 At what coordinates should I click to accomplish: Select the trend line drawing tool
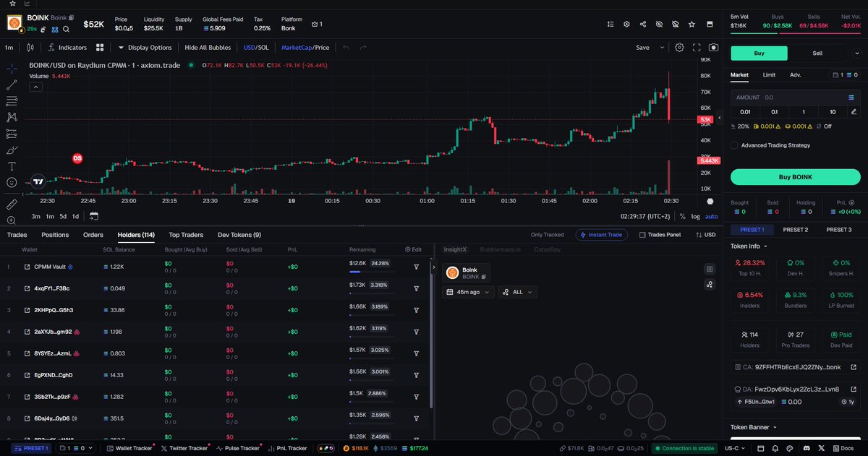click(x=12, y=85)
